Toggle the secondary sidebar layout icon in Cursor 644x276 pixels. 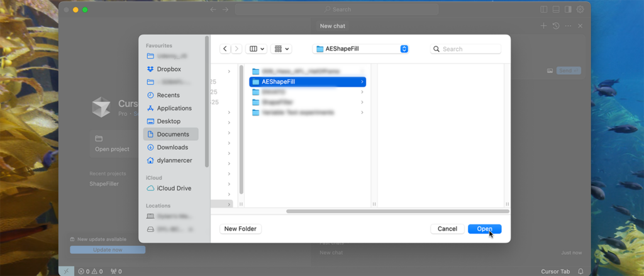click(x=568, y=9)
